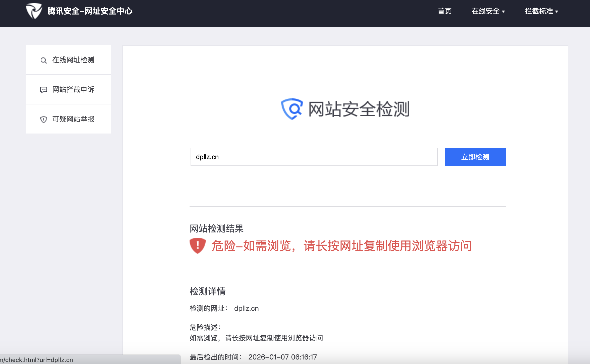Click the 网站安全检测 heading text

tap(359, 109)
